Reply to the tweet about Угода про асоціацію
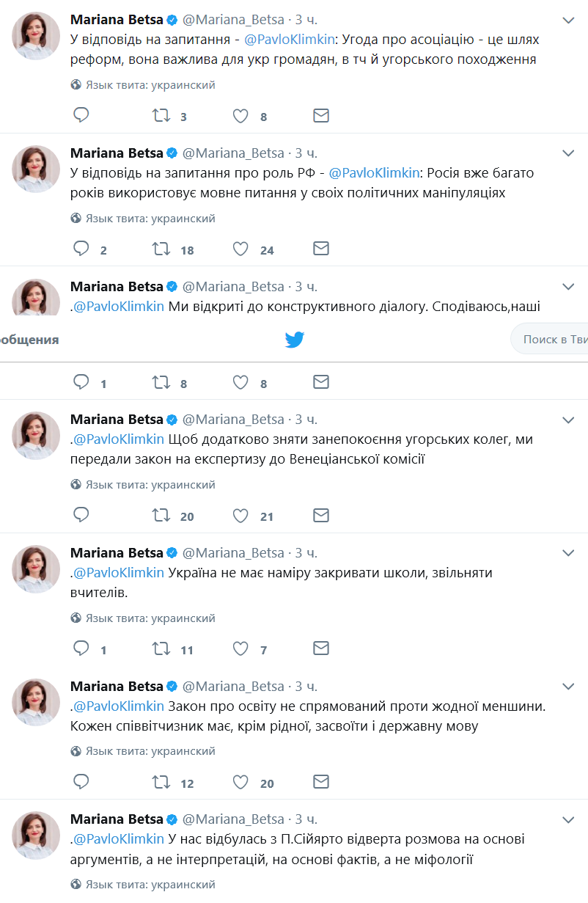 [x=81, y=115]
